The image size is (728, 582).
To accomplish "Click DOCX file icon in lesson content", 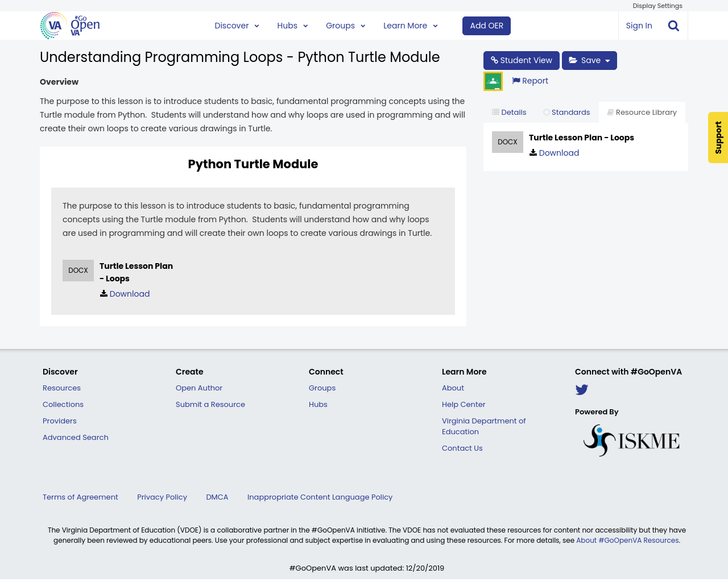I will click(x=78, y=271).
